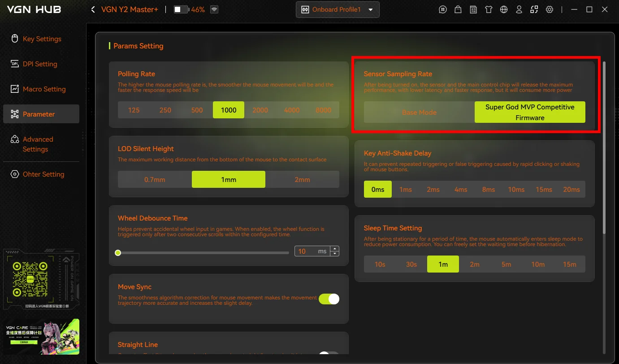
Task: Set Key Anti-Shake Delay to 4ms
Action: pos(461,190)
